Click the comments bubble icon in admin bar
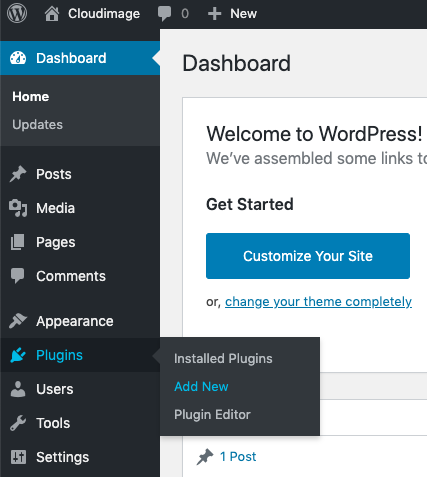The height and width of the screenshot is (477, 427). pyautogui.click(x=164, y=14)
